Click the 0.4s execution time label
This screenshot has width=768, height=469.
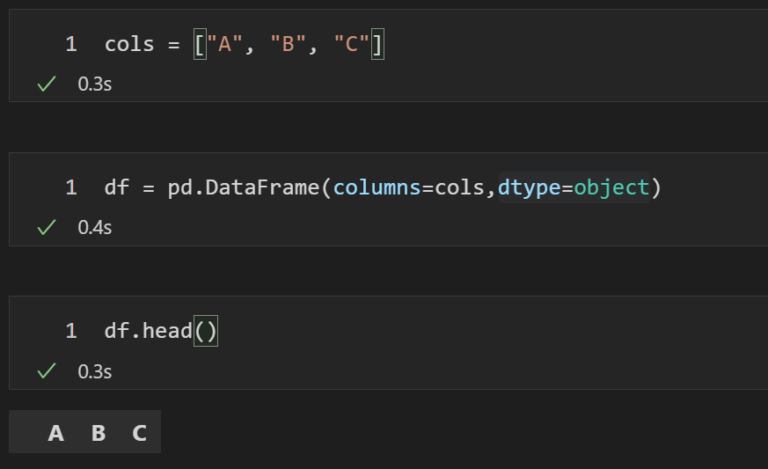click(x=94, y=228)
